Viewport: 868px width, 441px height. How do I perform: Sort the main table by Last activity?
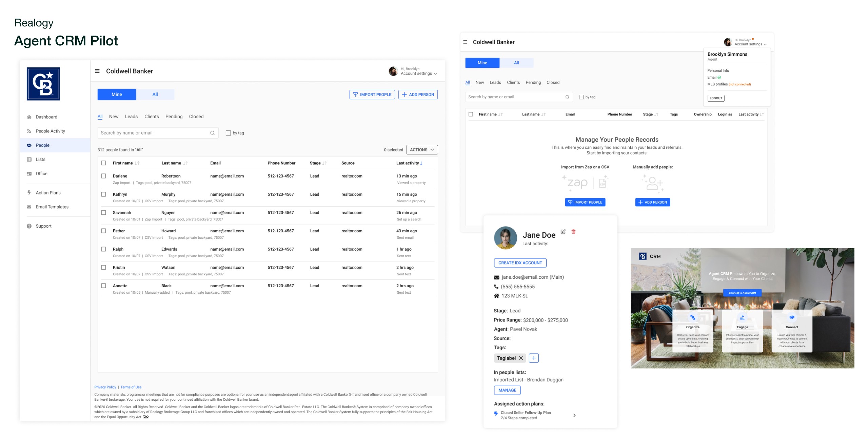(x=421, y=163)
